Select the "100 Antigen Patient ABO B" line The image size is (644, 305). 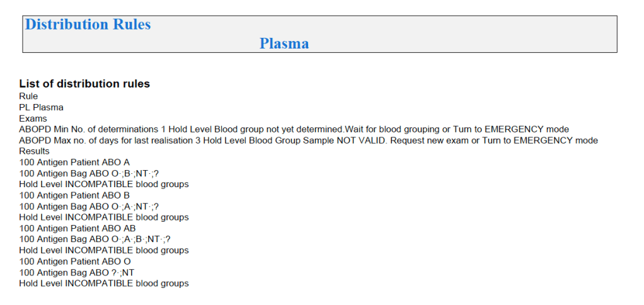pyautogui.click(x=74, y=195)
